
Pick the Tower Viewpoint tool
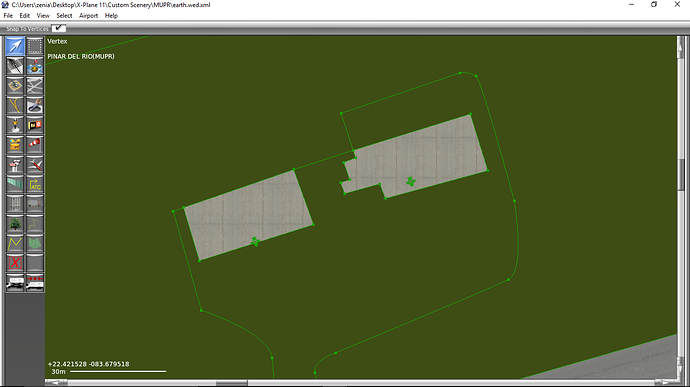(x=15, y=165)
